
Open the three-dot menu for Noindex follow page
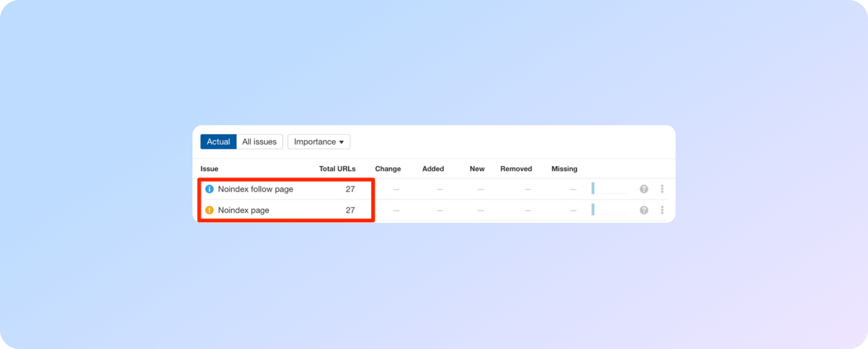coord(662,189)
